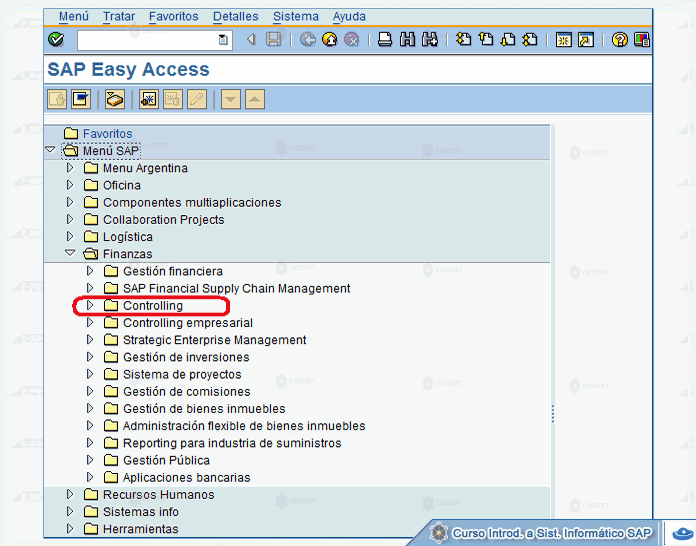This screenshot has height=546, width=696.
Task: Select Administración flexible de bienes inmuebles
Action: pyautogui.click(x=244, y=426)
